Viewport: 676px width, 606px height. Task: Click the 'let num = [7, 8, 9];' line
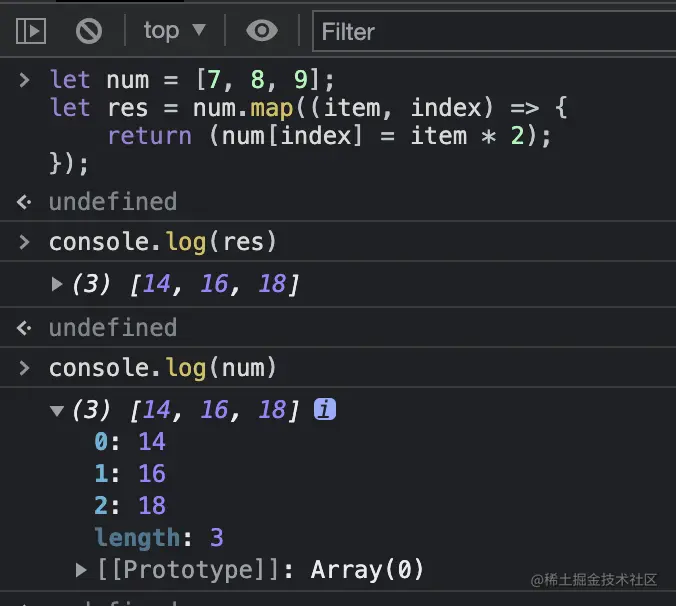[x=192, y=80]
